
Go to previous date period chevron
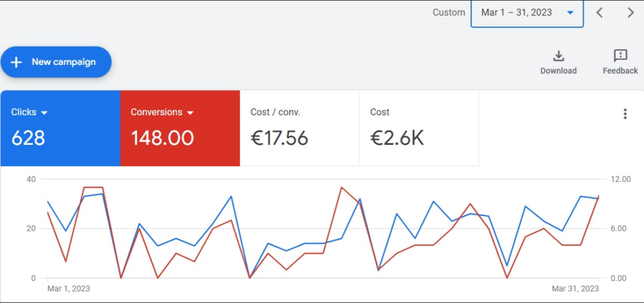tap(599, 13)
